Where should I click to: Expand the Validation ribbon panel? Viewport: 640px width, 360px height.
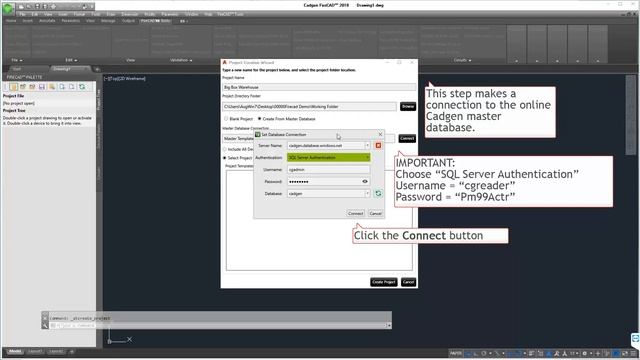pyautogui.click(x=181, y=60)
